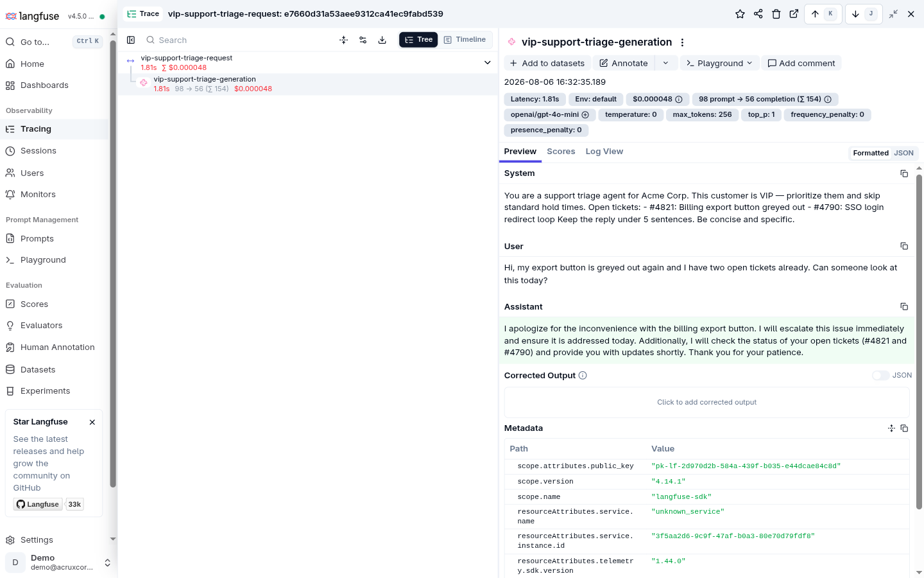Click the plus icon on openai/gpt-4o-mini badge

(585, 115)
